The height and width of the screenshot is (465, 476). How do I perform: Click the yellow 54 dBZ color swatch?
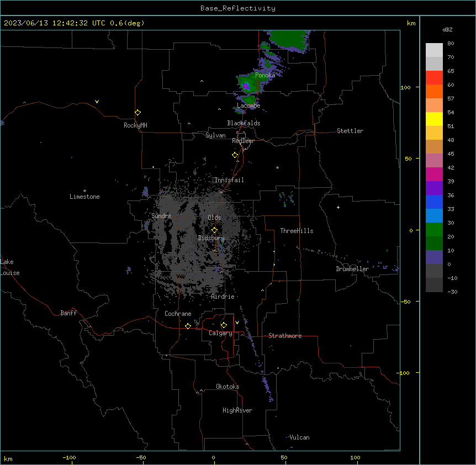point(434,119)
